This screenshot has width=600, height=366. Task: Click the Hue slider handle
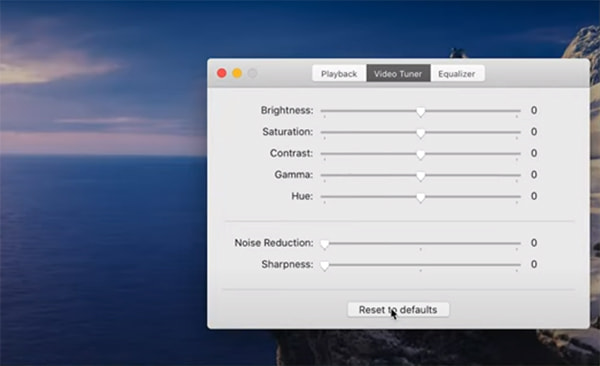click(x=421, y=197)
